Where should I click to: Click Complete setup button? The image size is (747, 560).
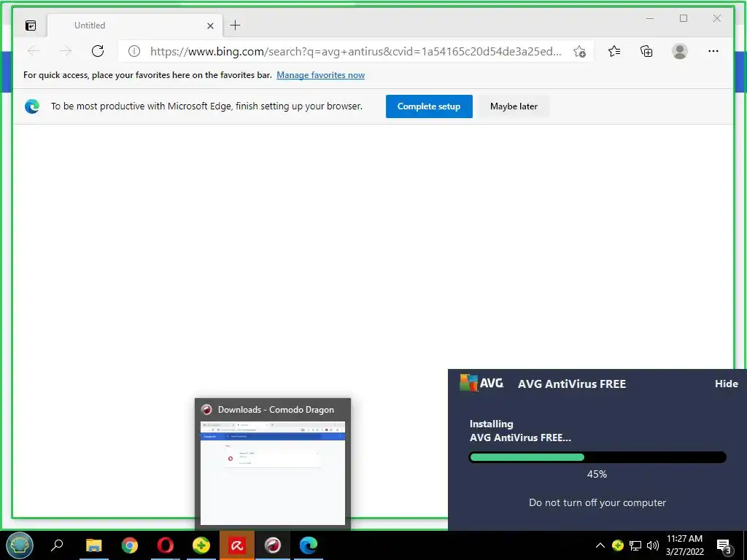[x=429, y=106]
